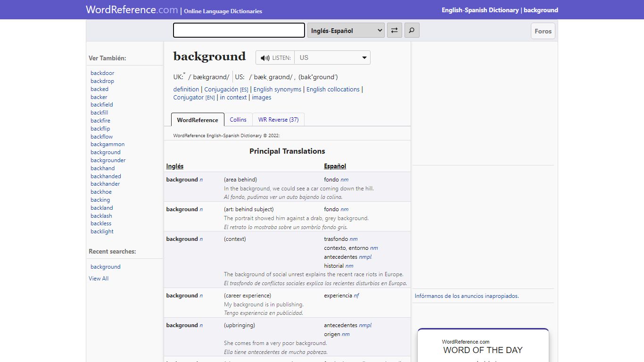Click Infórmanos de los anuncios inapropiados link
This screenshot has width=644, height=362.
click(467, 296)
